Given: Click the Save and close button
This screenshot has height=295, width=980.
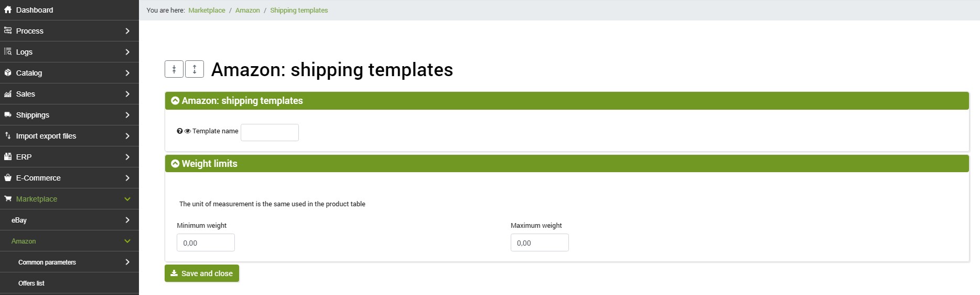Looking at the screenshot, I should [202, 273].
